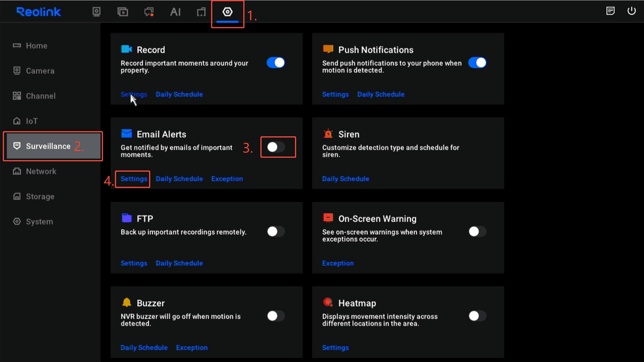Open Email Alerts Daily Schedule link
The height and width of the screenshot is (362, 644).
click(x=179, y=179)
